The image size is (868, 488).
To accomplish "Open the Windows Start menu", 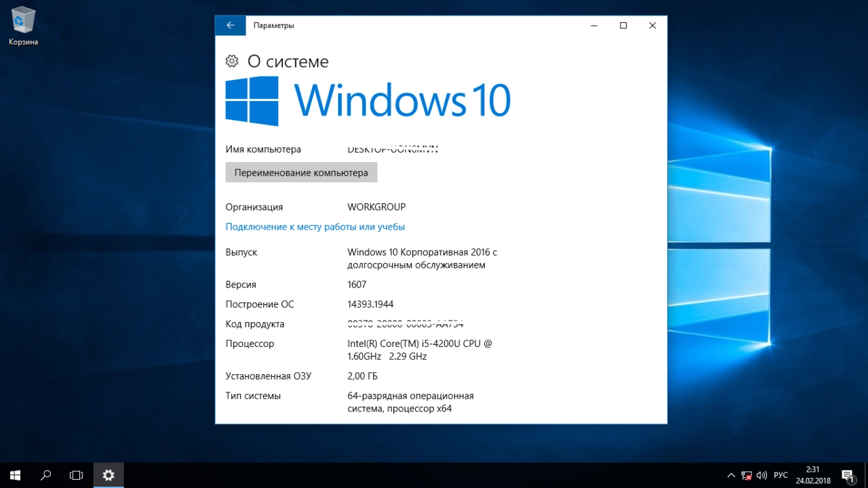I will 15,475.
